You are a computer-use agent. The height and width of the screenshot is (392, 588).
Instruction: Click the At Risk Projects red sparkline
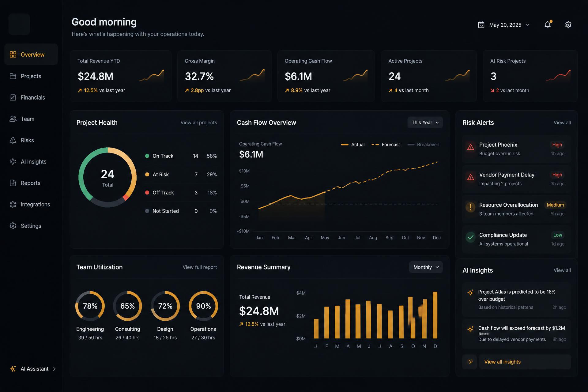[x=558, y=76]
